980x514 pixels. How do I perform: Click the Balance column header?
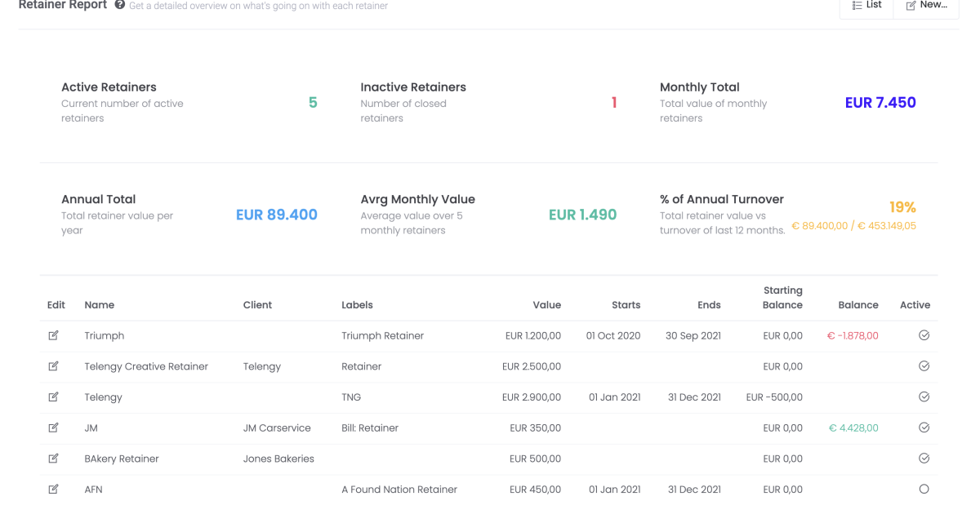[x=857, y=305]
